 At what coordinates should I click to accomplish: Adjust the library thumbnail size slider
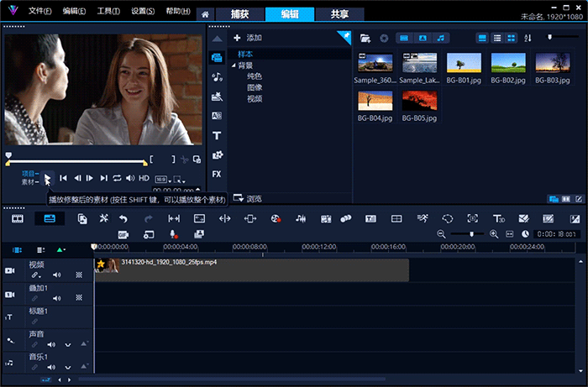point(549,37)
